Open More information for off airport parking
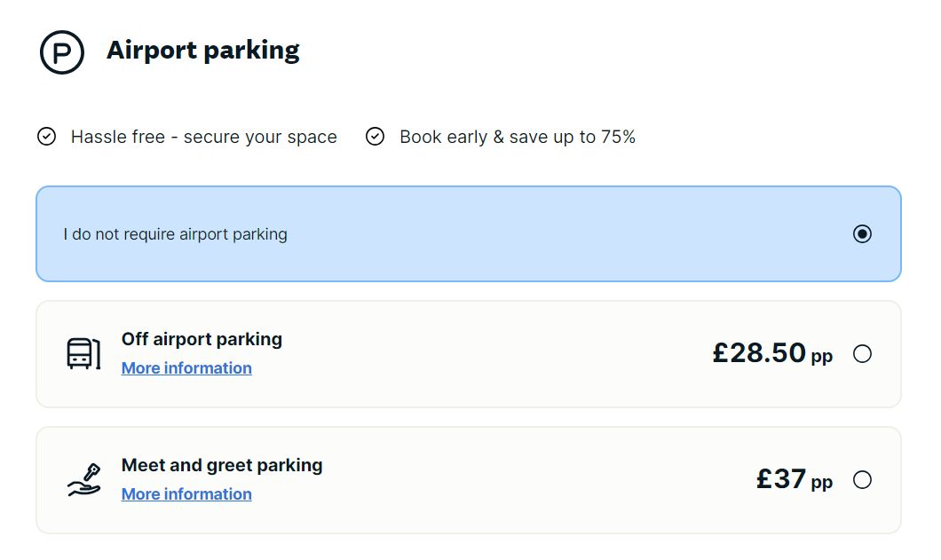This screenshot has width=941, height=560. tap(186, 367)
